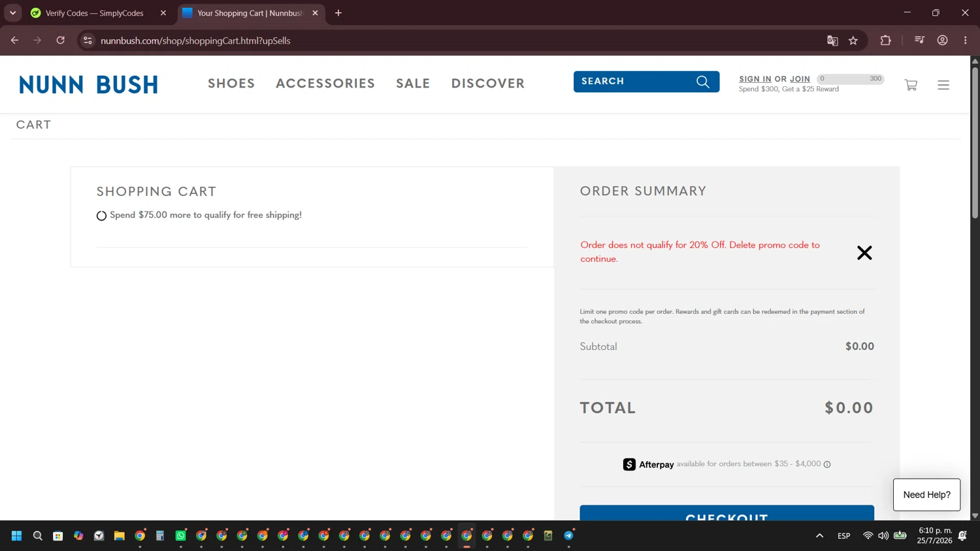Screen dimensions: 980x551
Task: Go back to the previous page
Action: (x=14, y=40)
